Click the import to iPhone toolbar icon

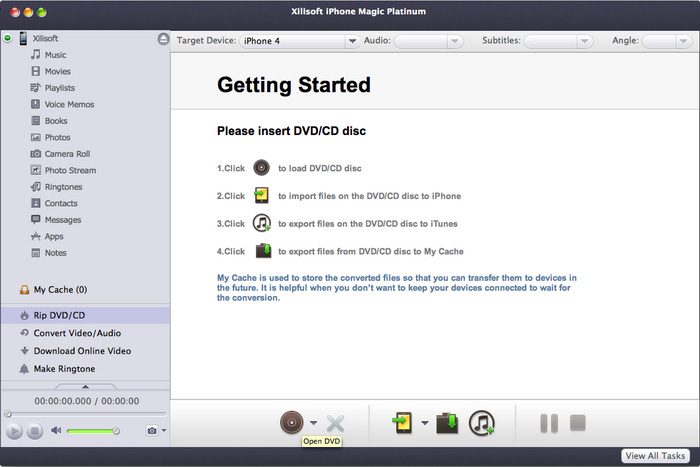pyautogui.click(x=402, y=423)
